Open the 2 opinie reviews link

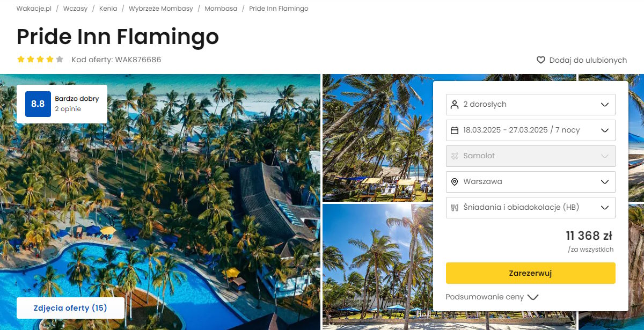68,109
